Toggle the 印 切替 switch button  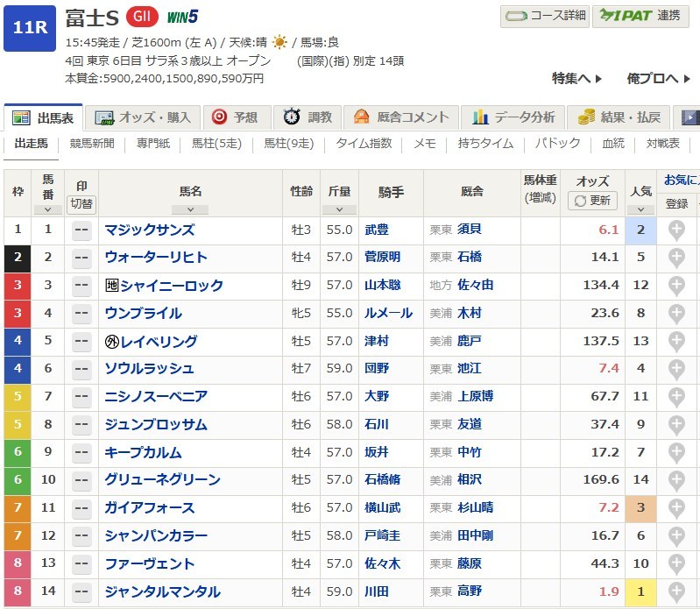coord(81,203)
